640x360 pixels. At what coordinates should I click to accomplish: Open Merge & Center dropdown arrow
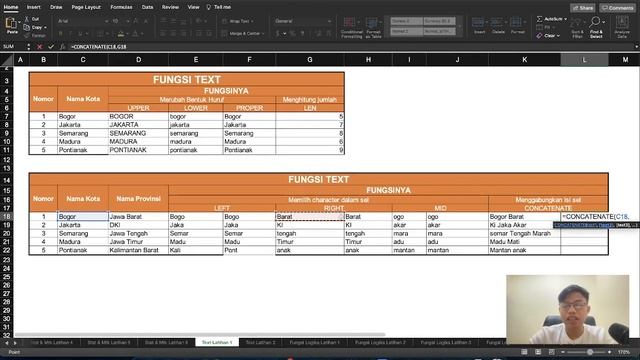tap(263, 33)
